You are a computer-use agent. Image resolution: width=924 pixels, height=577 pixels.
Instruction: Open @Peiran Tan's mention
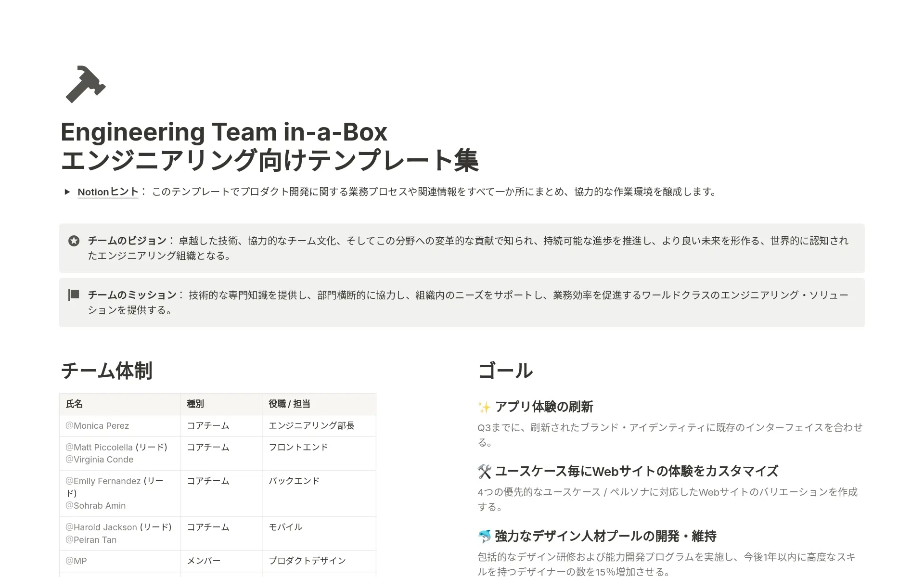pos(91,539)
